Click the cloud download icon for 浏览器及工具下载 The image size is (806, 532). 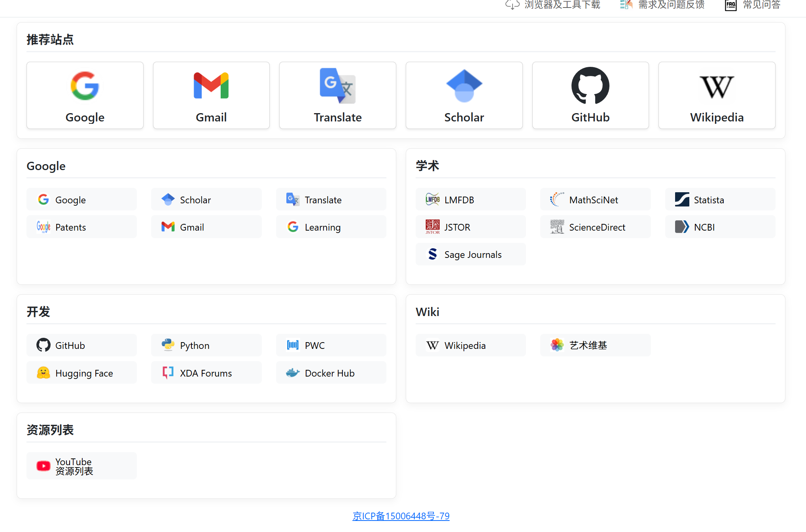tap(512, 5)
